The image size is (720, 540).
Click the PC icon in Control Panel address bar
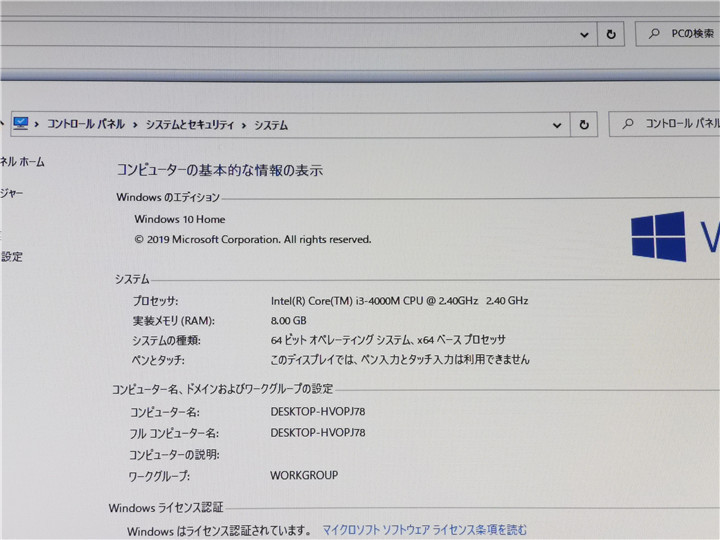[21, 123]
